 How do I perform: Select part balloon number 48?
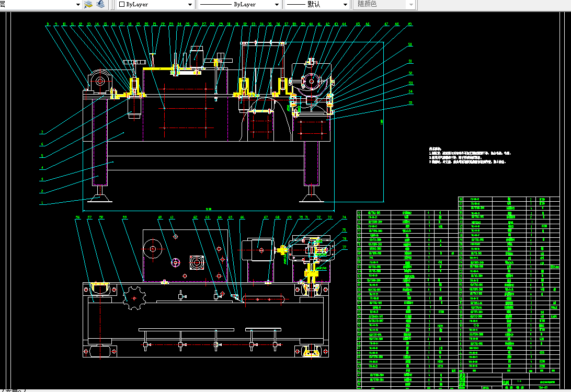(x=396, y=25)
